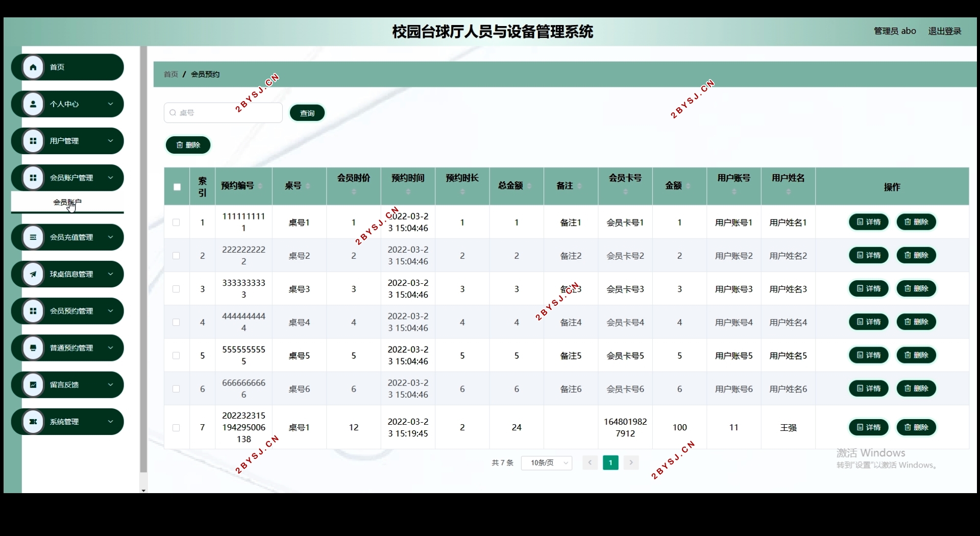The height and width of the screenshot is (536, 980).
Task: Expand 会员预约管理 menu chevron
Action: point(110,311)
